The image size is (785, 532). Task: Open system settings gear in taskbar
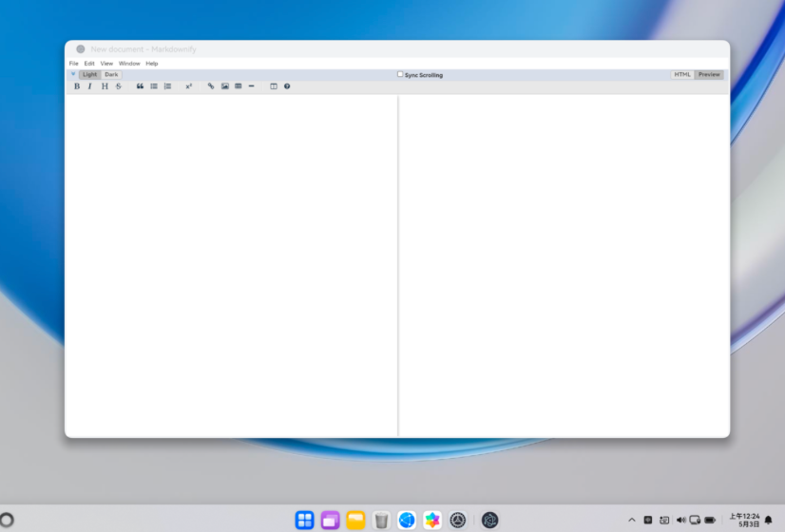click(x=457, y=520)
